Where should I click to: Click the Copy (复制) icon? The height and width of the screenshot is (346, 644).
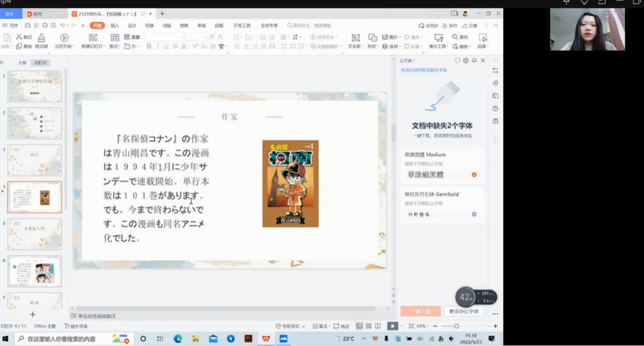19,46
